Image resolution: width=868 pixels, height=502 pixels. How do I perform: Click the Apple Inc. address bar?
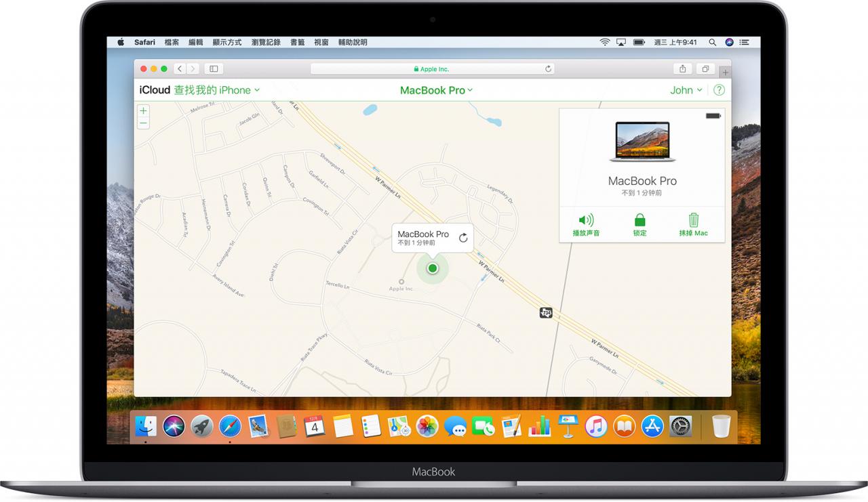point(433,69)
